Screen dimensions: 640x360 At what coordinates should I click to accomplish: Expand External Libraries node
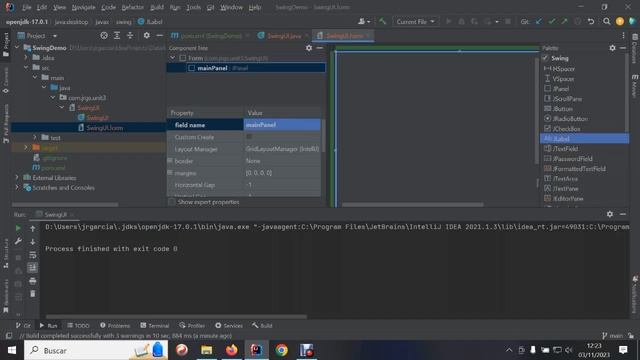coord(17,178)
